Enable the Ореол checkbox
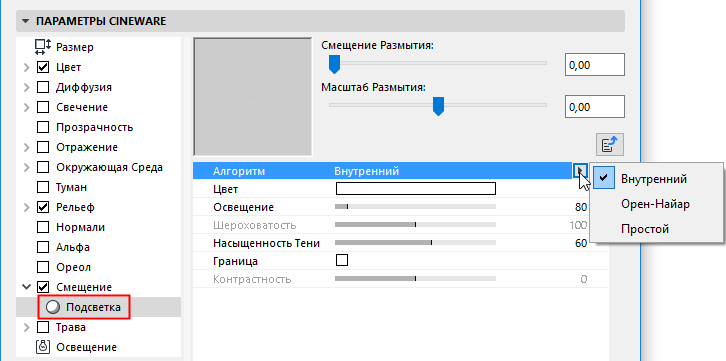The width and height of the screenshot is (726, 361). [43, 267]
